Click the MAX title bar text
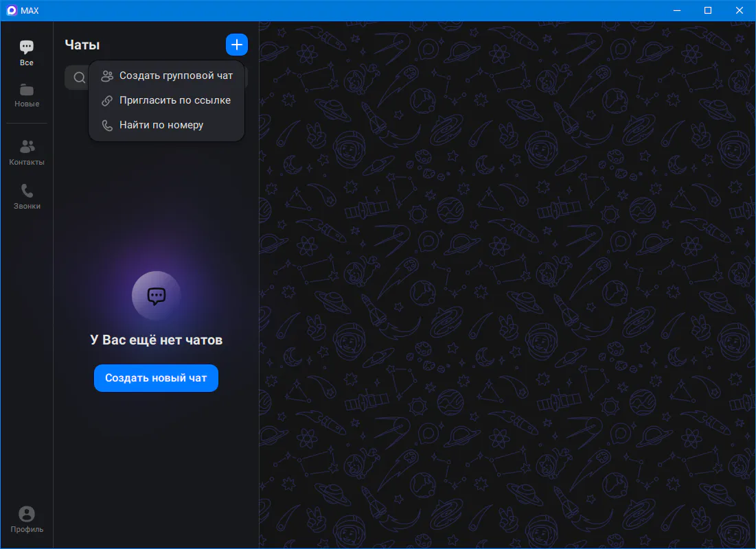The height and width of the screenshot is (549, 756). [30, 10]
